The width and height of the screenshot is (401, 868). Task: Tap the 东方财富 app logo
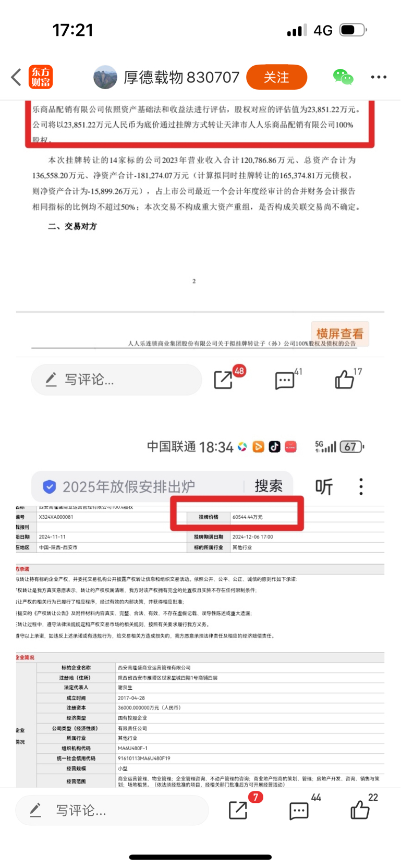coord(41,77)
